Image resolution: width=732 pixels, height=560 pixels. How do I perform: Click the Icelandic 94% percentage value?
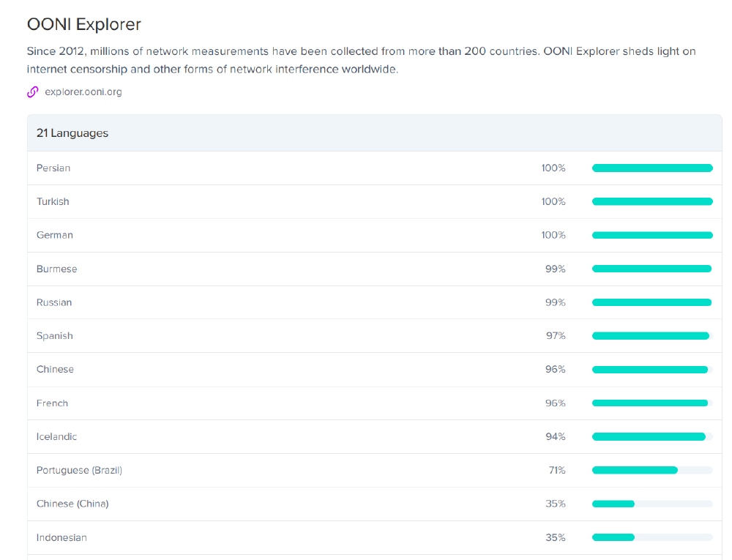[555, 437]
